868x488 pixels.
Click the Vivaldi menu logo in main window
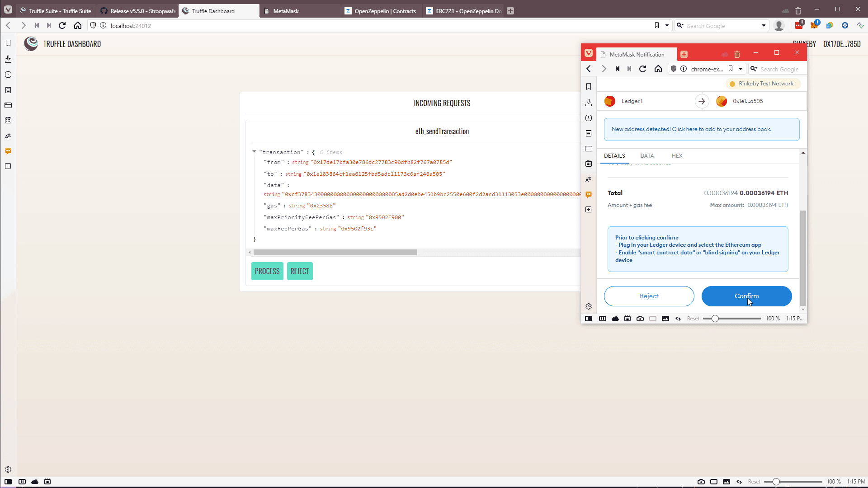[x=8, y=9]
